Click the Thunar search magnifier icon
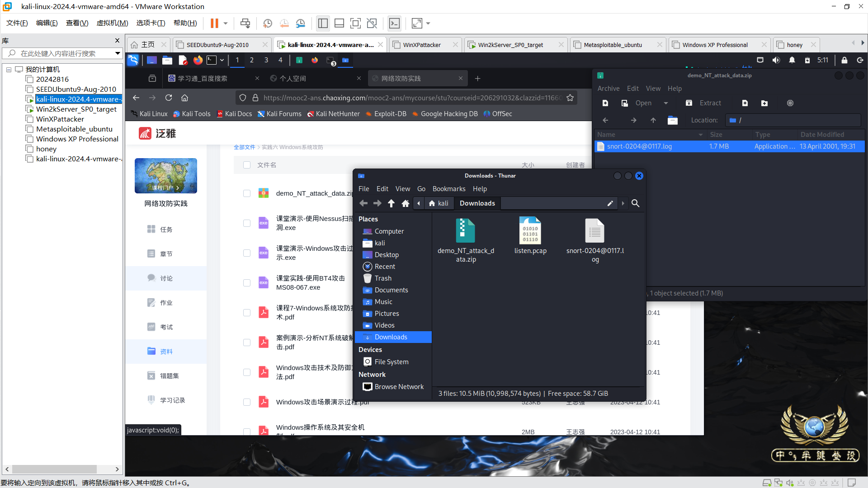868x488 pixels. (x=635, y=203)
